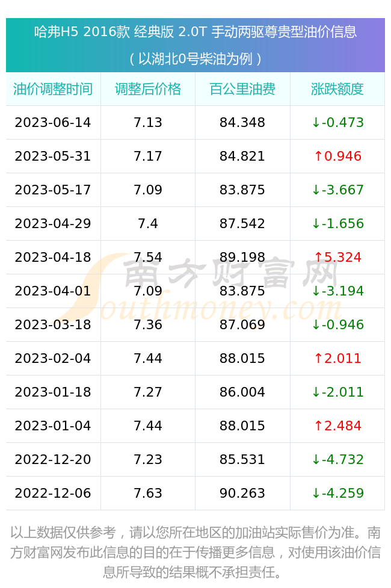Click price 7.4 in the 2023-04-29 row
This screenshot has height=588, width=391.
click(x=148, y=223)
